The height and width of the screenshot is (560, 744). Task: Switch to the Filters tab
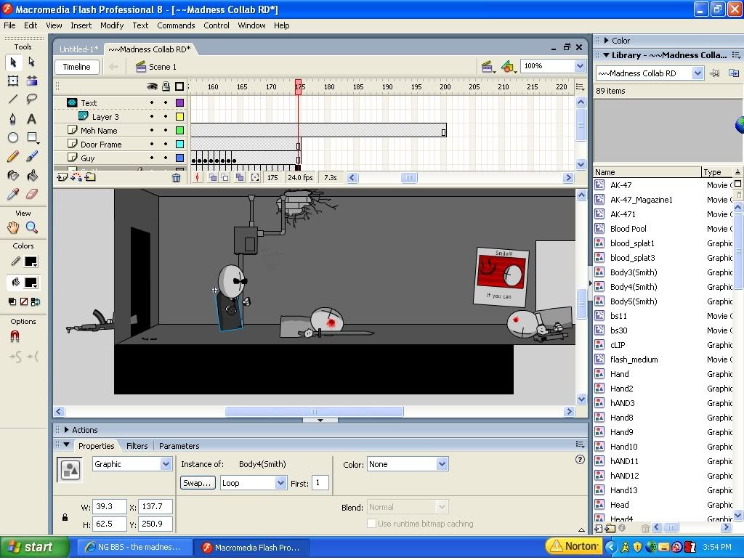[137, 446]
